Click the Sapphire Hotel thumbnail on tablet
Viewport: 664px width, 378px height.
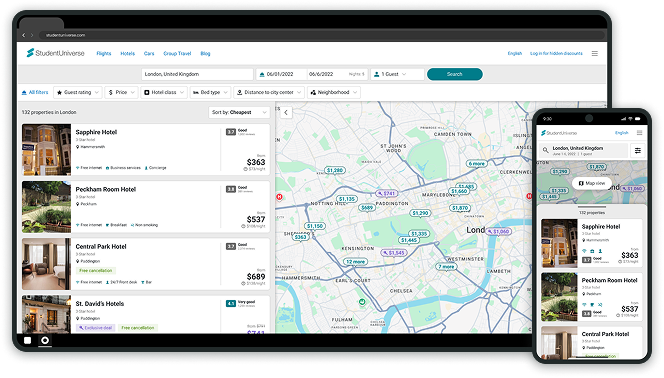pyautogui.click(x=47, y=149)
